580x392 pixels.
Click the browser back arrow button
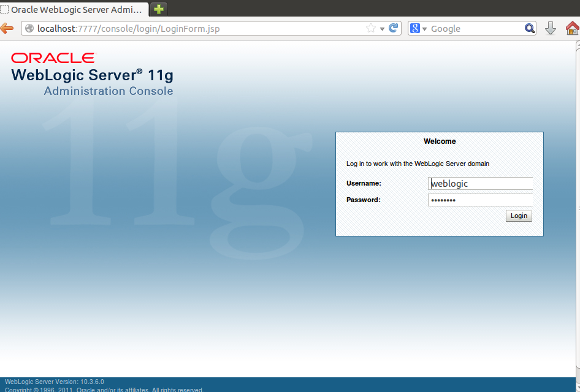(x=7, y=28)
